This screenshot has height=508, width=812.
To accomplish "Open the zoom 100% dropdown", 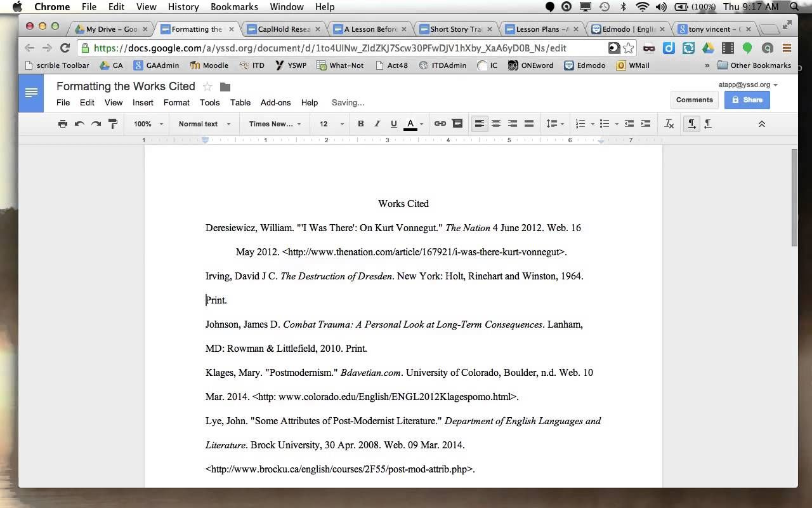I will [148, 124].
